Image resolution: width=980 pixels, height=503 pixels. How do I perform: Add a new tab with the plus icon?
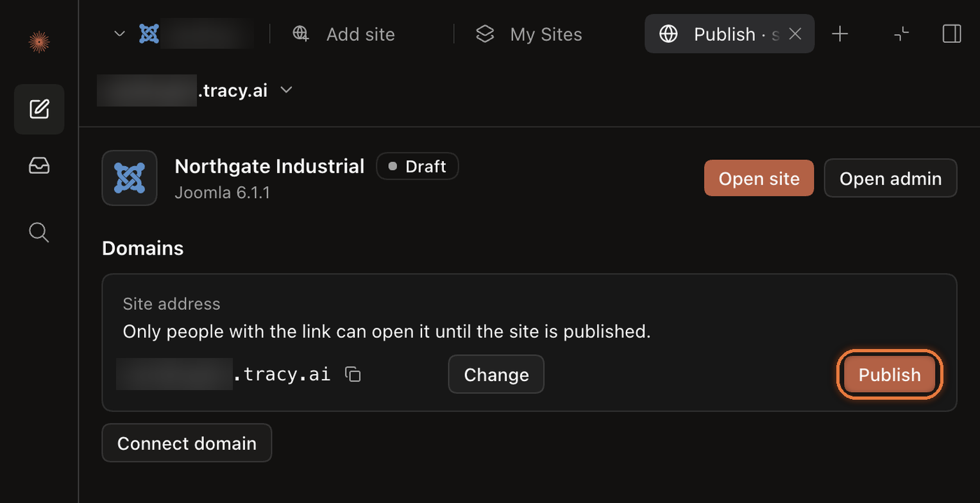pos(840,34)
